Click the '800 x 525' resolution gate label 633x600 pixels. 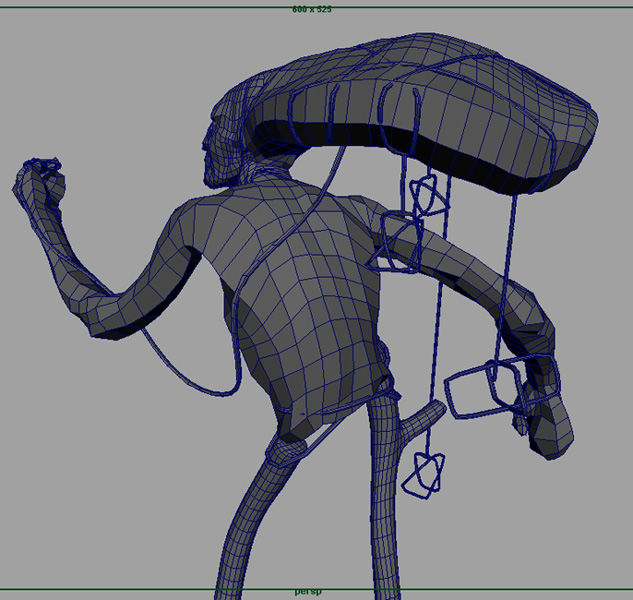pos(312,9)
